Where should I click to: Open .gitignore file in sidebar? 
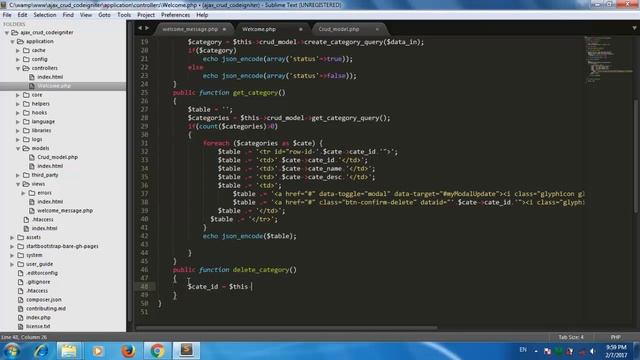click(x=38, y=282)
